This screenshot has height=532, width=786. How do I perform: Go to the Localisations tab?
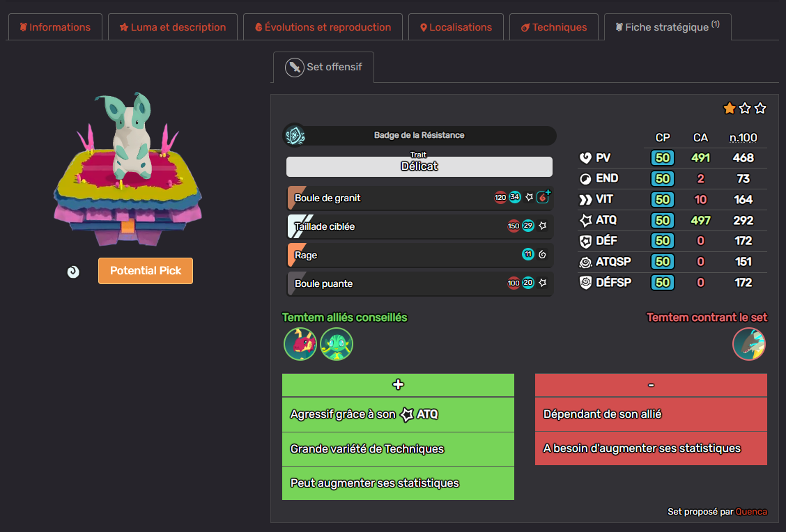click(456, 27)
